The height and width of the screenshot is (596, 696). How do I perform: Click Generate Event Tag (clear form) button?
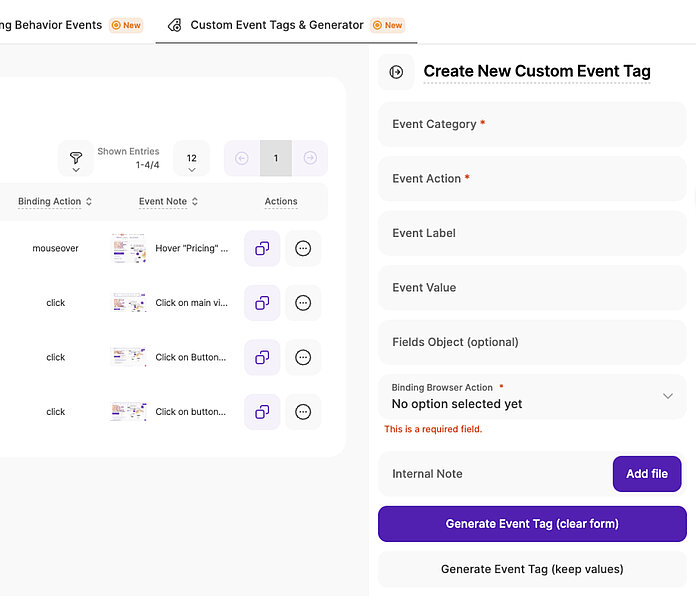tap(532, 524)
